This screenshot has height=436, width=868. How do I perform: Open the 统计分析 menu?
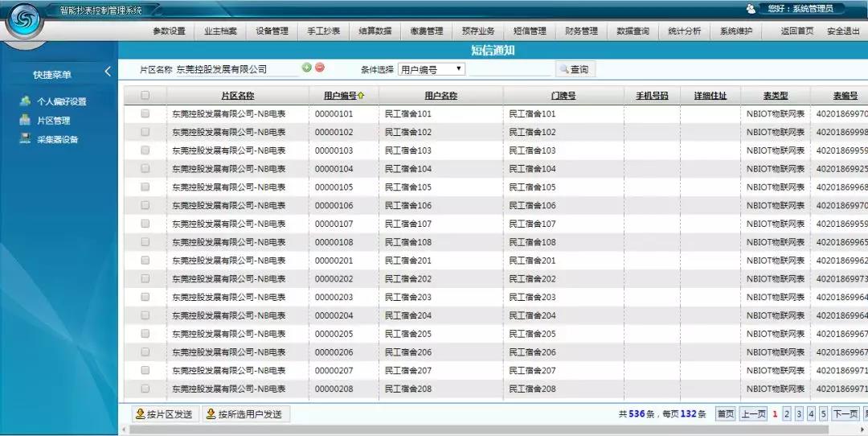pyautogui.click(x=684, y=31)
